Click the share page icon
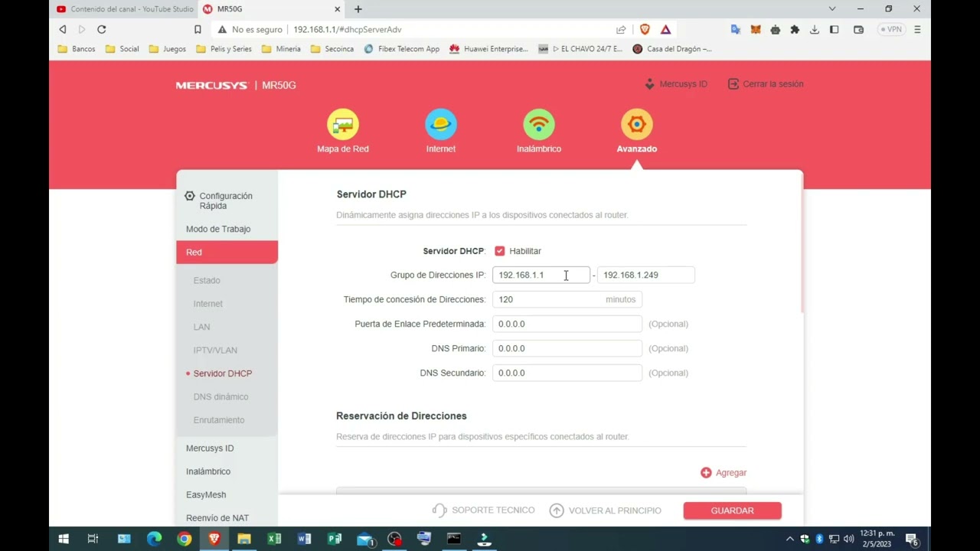Screen dimensions: 980x551 click(x=621, y=29)
